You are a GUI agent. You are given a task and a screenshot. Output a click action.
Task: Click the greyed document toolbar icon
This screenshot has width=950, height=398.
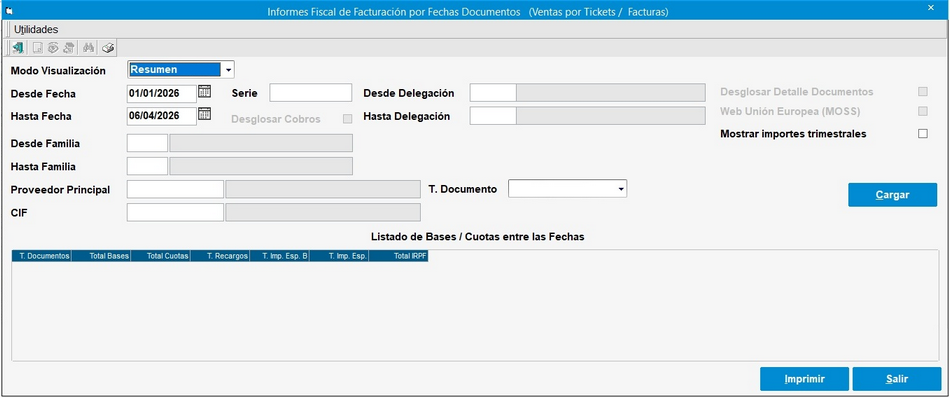(38, 48)
